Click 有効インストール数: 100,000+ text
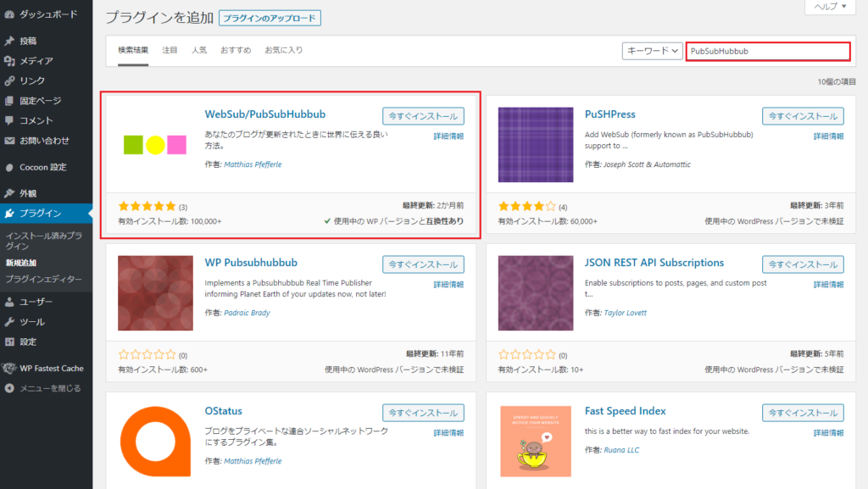The height and width of the screenshot is (489, 868). tap(170, 221)
